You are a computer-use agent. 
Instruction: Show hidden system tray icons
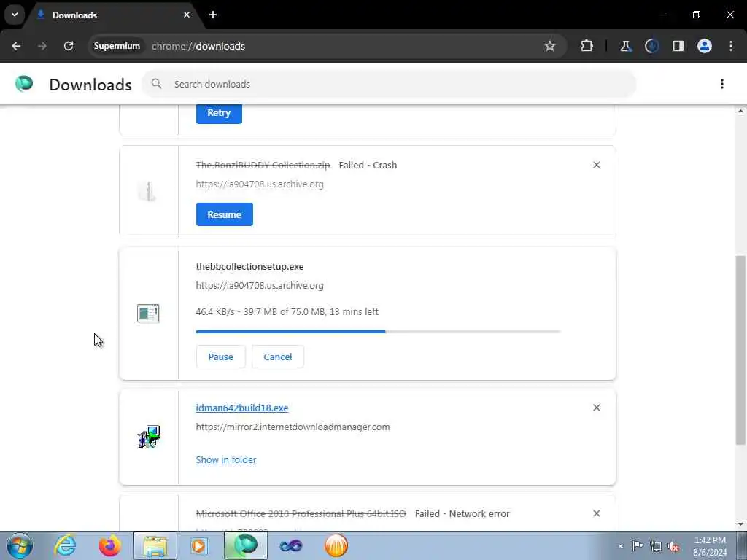click(x=620, y=546)
